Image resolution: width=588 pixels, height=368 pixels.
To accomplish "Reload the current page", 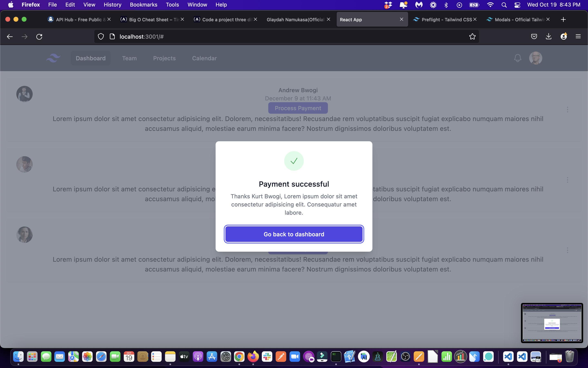I will tap(39, 37).
